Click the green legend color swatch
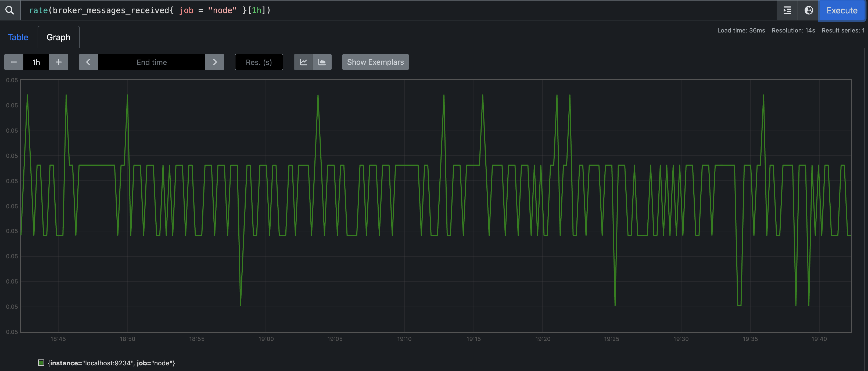Viewport: 868px width, 371px height. click(x=41, y=363)
